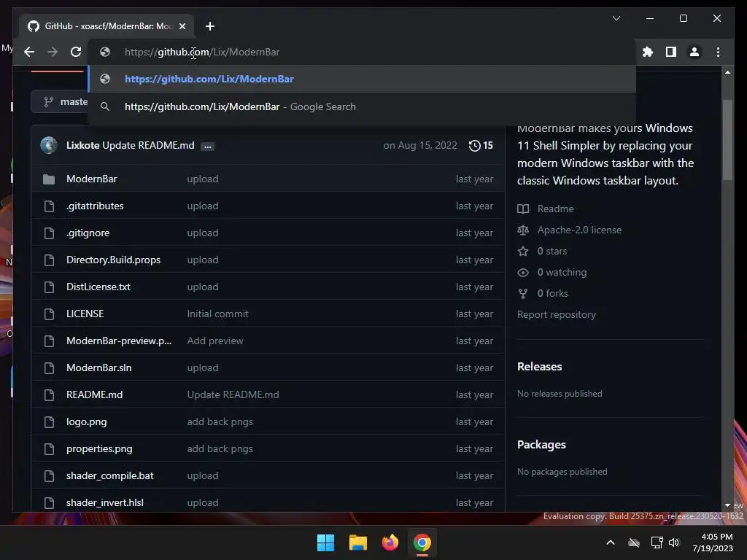
Task: Open the Lixkote author link
Action: pos(83,145)
